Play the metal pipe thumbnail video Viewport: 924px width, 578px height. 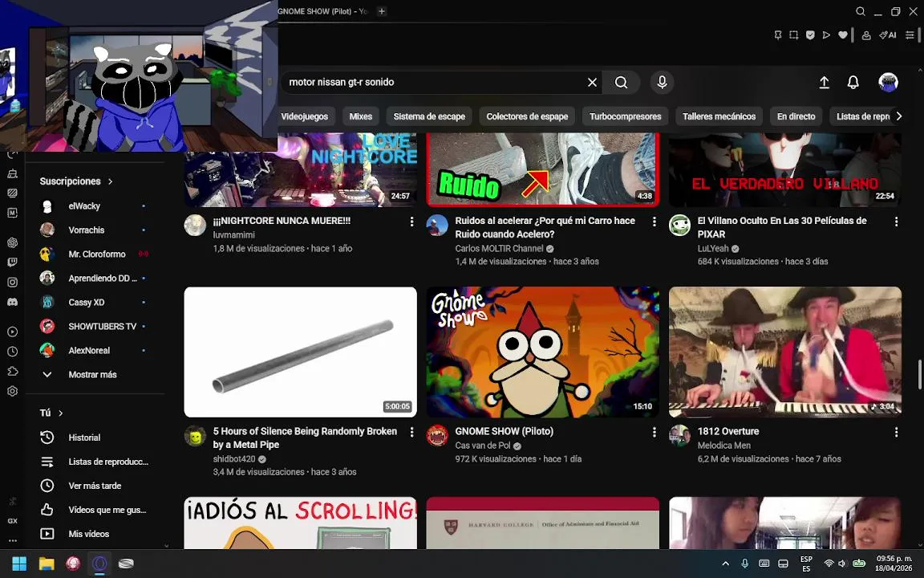click(x=301, y=352)
